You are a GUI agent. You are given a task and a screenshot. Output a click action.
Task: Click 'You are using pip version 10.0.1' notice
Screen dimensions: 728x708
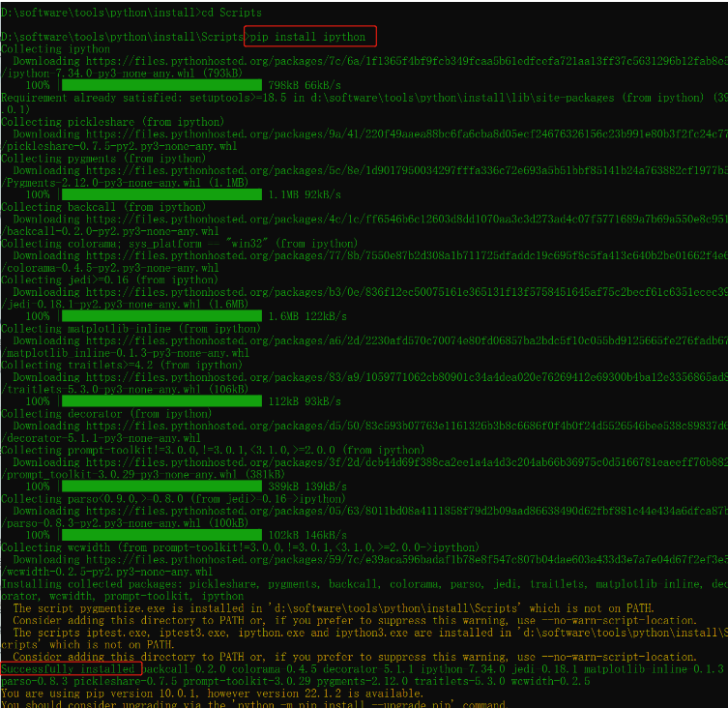(212, 693)
